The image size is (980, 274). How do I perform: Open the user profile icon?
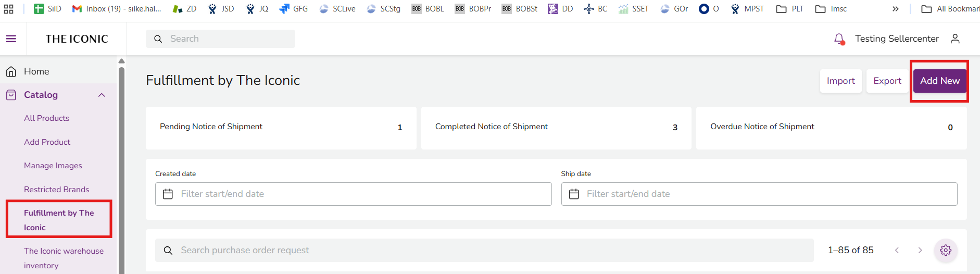pos(955,39)
